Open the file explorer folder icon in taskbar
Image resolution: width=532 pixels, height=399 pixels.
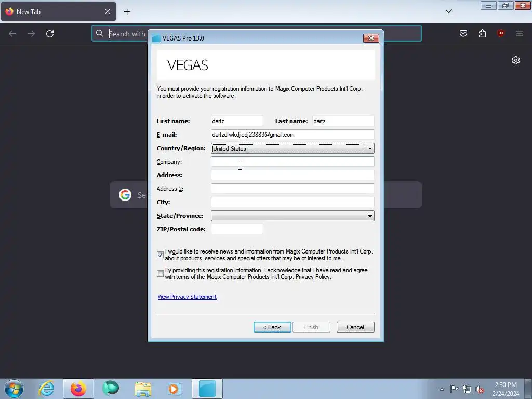pyautogui.click(x=143, y=389)
